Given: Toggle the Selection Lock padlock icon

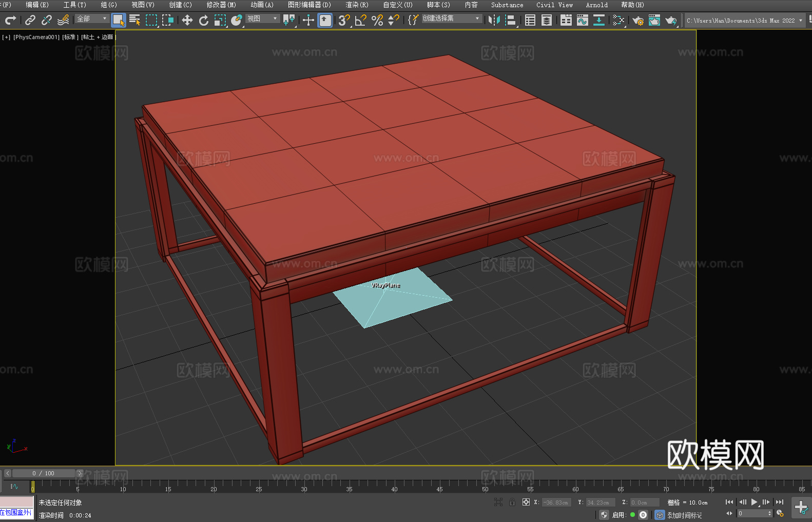Looking at the screenshot, I should click(x=512, y=502).
